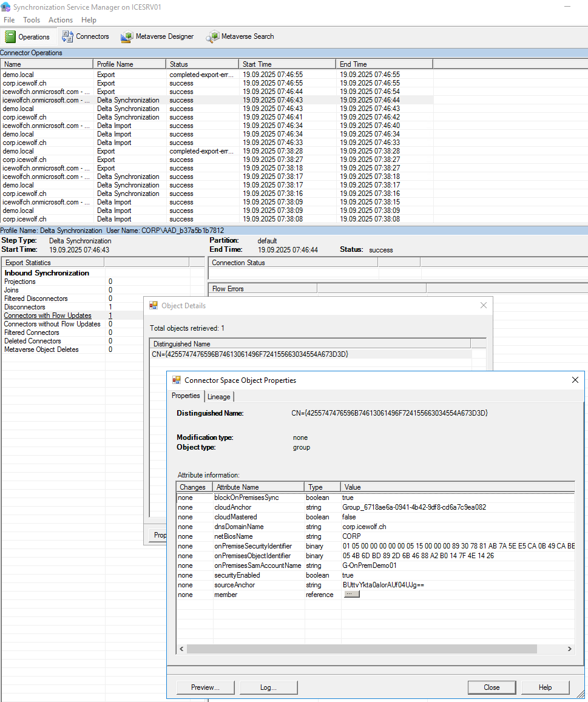Open the File menu
The width and height of the screenshot is (588, 702).
coord(9,20)
